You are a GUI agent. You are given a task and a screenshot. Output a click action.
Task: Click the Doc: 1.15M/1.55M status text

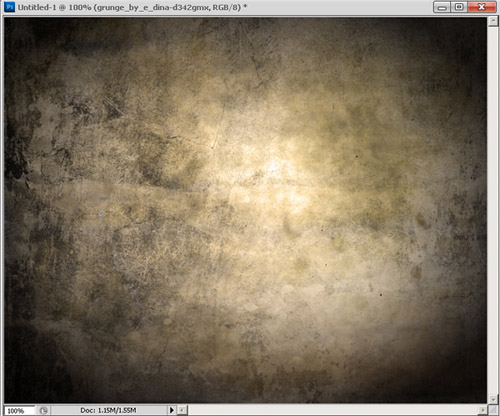click(108, 410)
